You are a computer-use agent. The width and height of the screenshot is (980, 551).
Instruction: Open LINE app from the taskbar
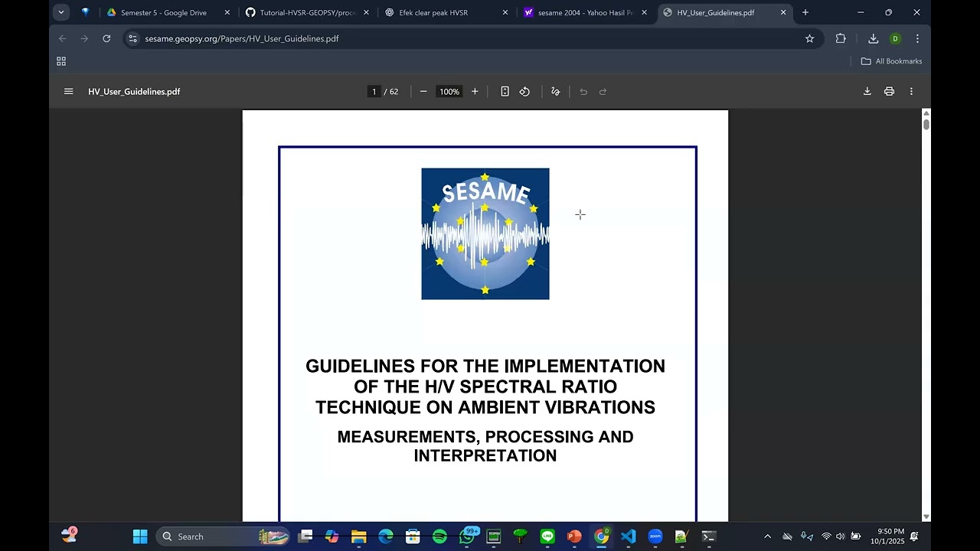click(x=547, y=536)
